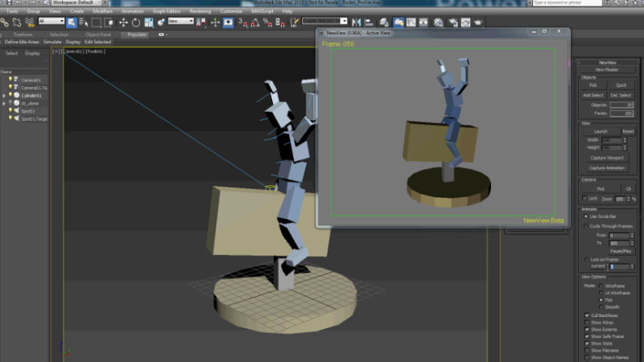Open the reference coordinate system dropdown

coord(180,22)
